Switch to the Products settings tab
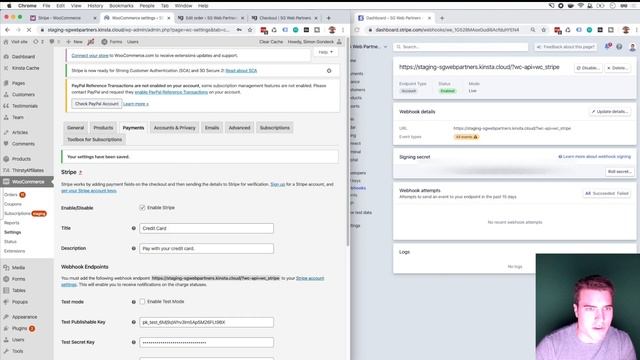Screen dimensions: 640x360 pos(103,128)
